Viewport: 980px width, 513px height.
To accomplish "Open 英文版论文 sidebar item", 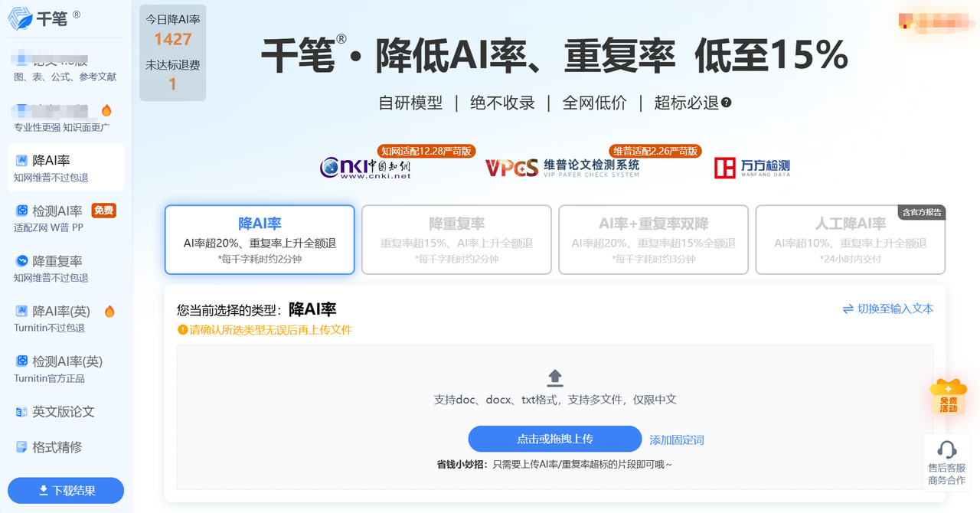I will tap(66, 412).
